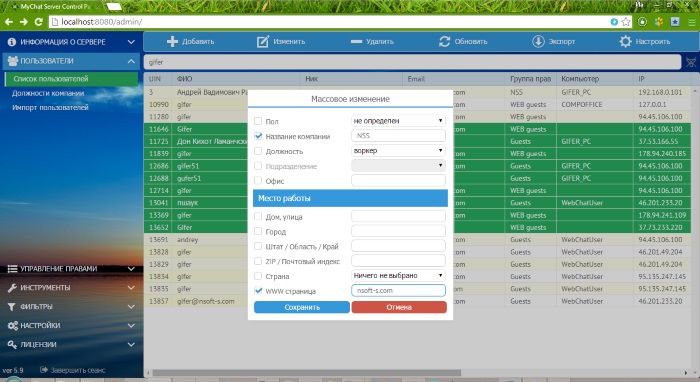Click the info icon beside Информация о сервере
The image size is (700, 382).
pos(12,42)
